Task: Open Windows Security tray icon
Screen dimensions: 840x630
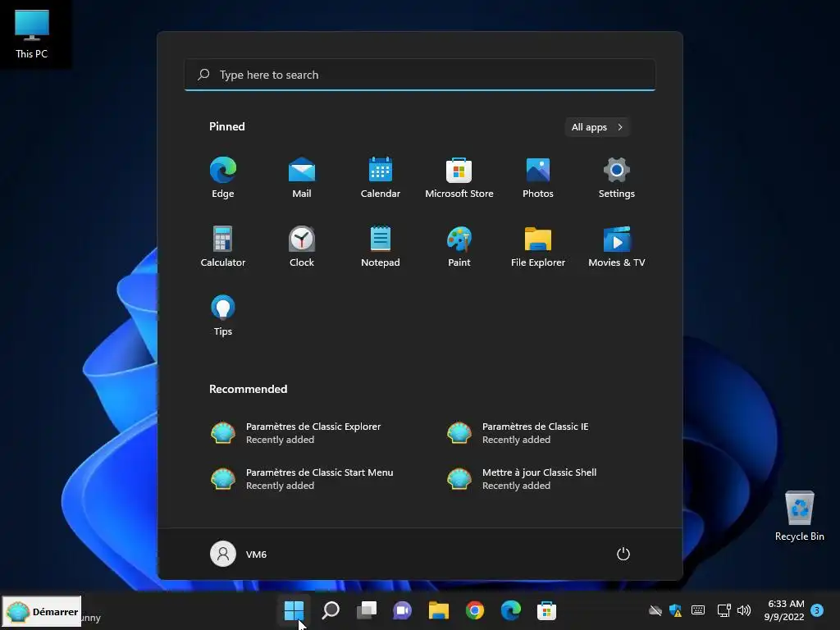Action: 676,610
